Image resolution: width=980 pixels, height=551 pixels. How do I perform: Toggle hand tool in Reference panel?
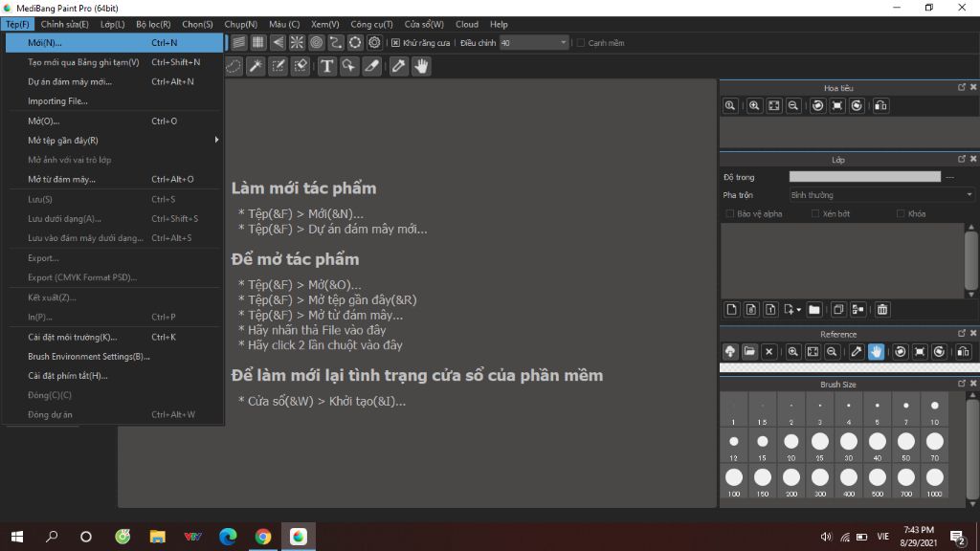point(877,352)
